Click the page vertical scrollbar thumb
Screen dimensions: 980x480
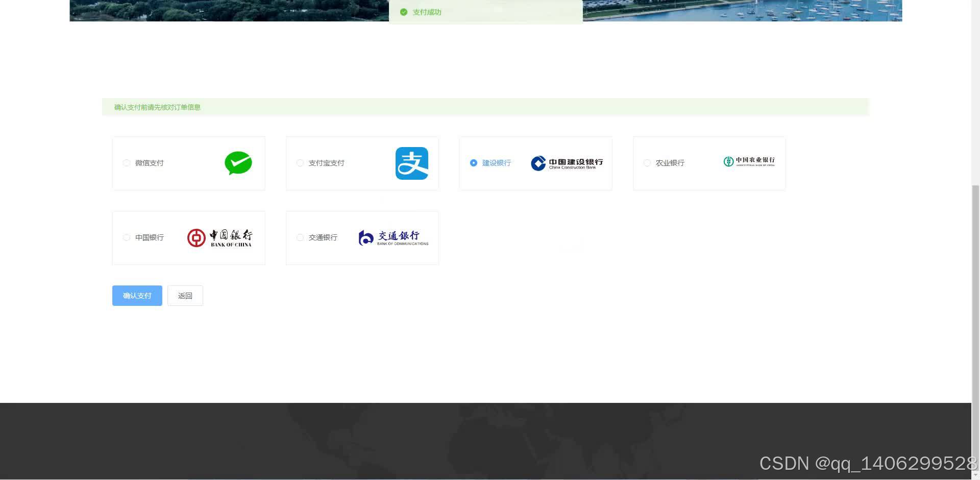[x=975, y=327]
